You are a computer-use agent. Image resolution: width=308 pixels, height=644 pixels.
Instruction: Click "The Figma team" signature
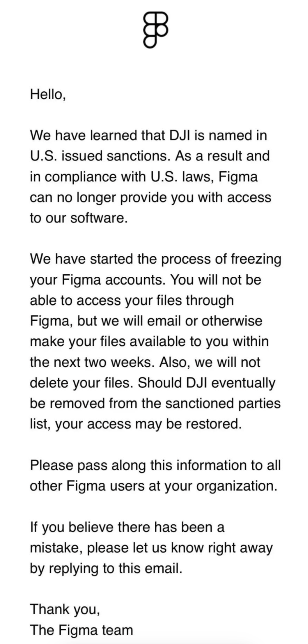(81, 630)
